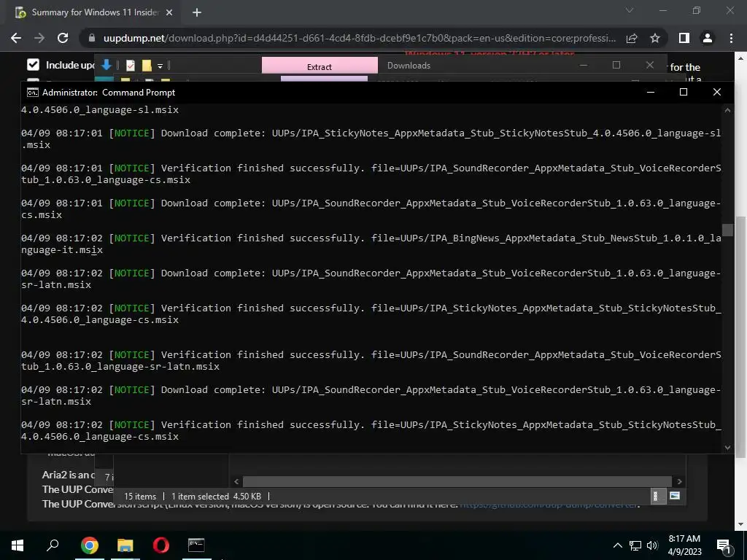Screen dimensions: 747x560
Task: Click the '15 items' status text
Action: tap(140, 496)
